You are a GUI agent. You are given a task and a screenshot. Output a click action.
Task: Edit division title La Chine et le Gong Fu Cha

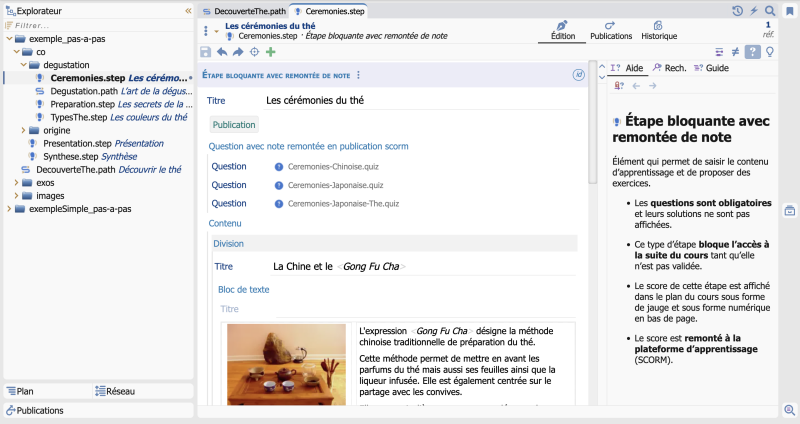(423, 266)
